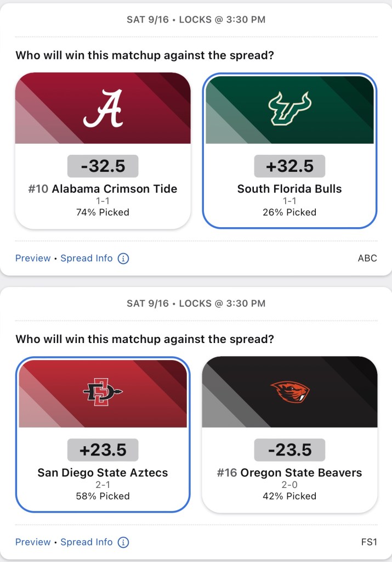Click the +32.5 spread badge
This screenshot has height=562, width=392.
289,166
